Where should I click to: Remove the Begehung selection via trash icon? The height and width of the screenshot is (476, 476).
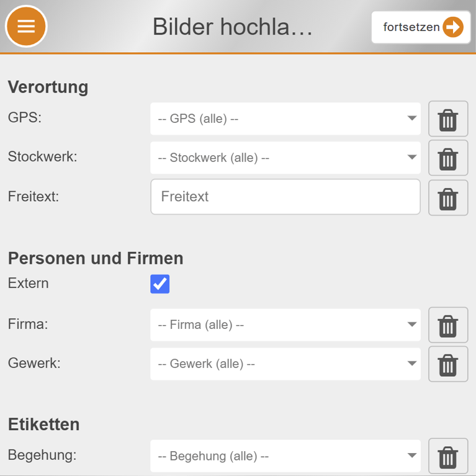click(448, 457)
